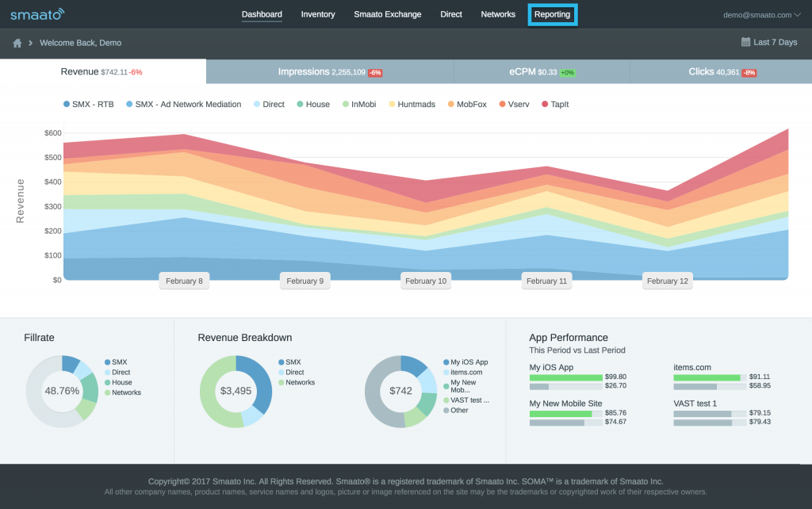Toggle SMX - Ad Network Mediation series
Screen dimensions: 812x509
tap(184, 104)
